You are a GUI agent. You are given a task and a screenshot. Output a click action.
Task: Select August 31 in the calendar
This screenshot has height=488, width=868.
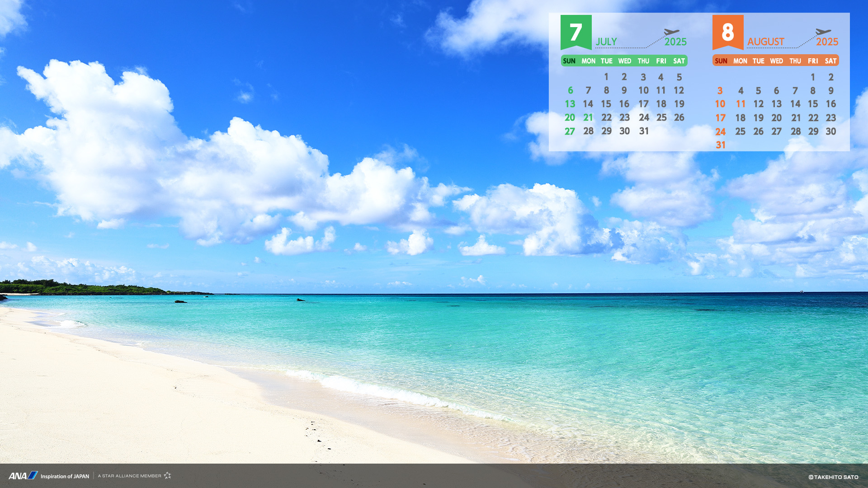[x=720, y=145]
